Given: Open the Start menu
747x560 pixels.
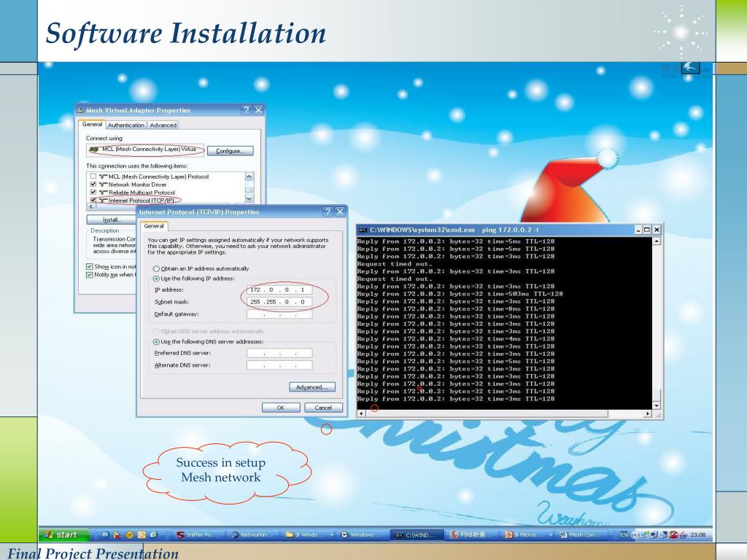Looking at the screenshot, I should coord(63,534).
